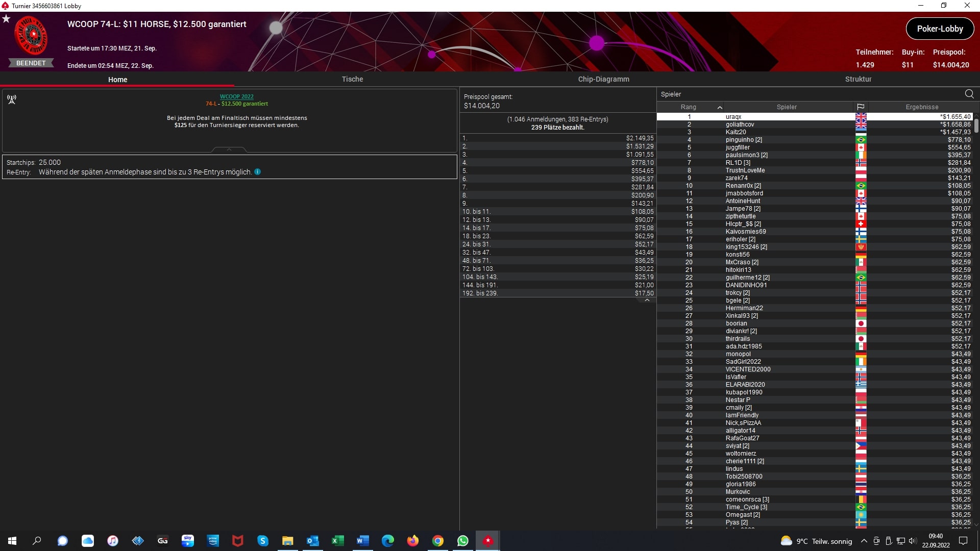Viewport: 980px width, 551px height.
Task: Click PokerStars icon in taskbar
Action: point(488,541)
